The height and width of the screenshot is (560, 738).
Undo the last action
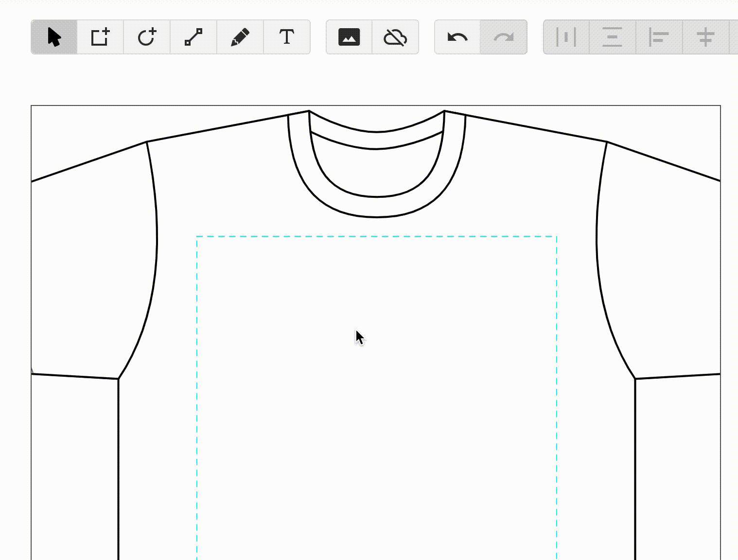(x=457, y=37)
